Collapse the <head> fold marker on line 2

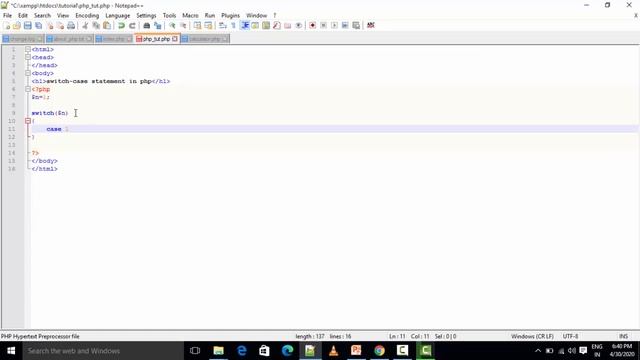28,57
